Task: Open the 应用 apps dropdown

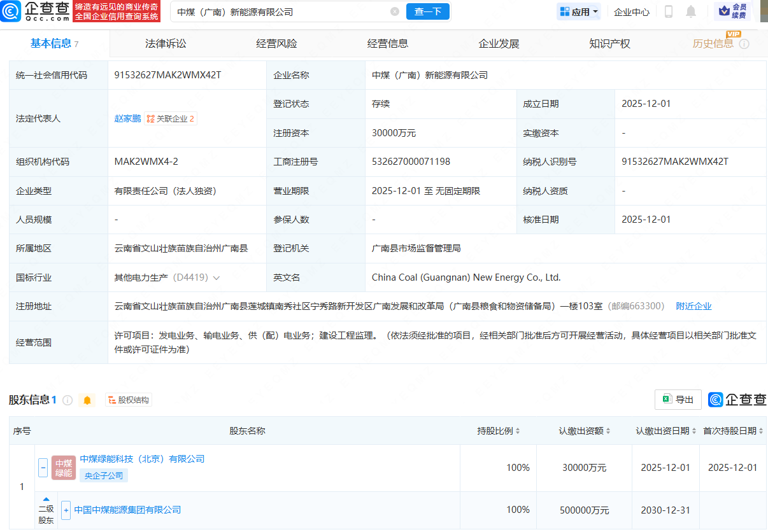Action: [x=578, y=11]
